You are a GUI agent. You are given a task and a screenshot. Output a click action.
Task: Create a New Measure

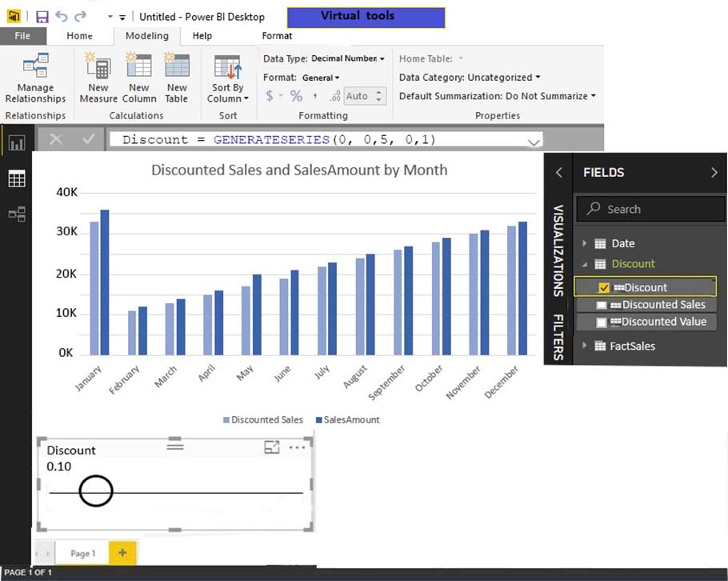click(x=98, y=78)
